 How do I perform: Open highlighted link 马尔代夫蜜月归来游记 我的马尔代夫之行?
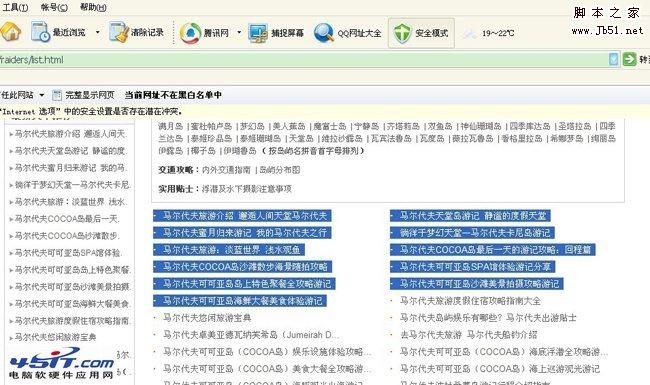click(245, 233)
